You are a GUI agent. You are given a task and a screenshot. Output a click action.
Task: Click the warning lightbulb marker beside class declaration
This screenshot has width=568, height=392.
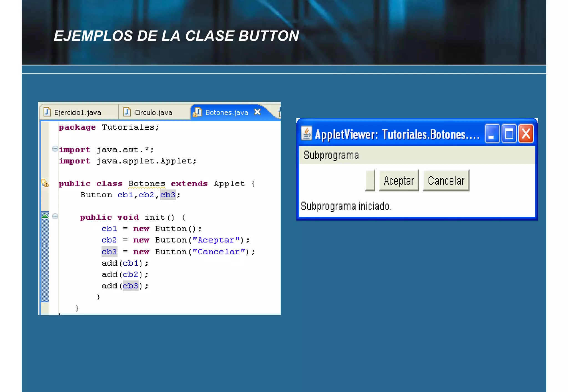point(45,183)
